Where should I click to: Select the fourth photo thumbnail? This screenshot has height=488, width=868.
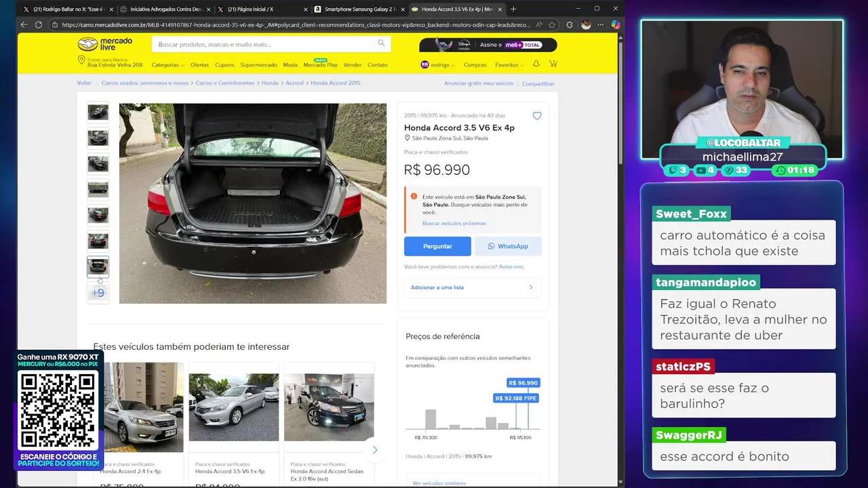pos(98,190)
